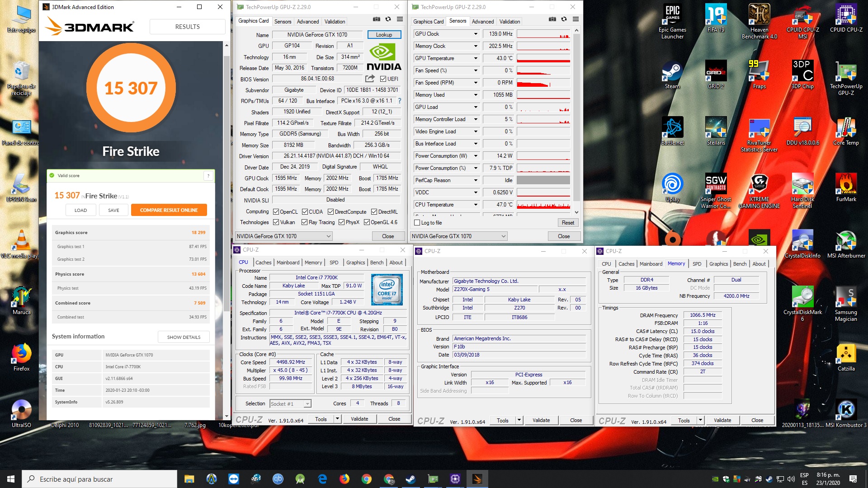This screenshot has height=488, width=868.
Task: Open UltraISO desktop icon
Action: tap(21, 414)
